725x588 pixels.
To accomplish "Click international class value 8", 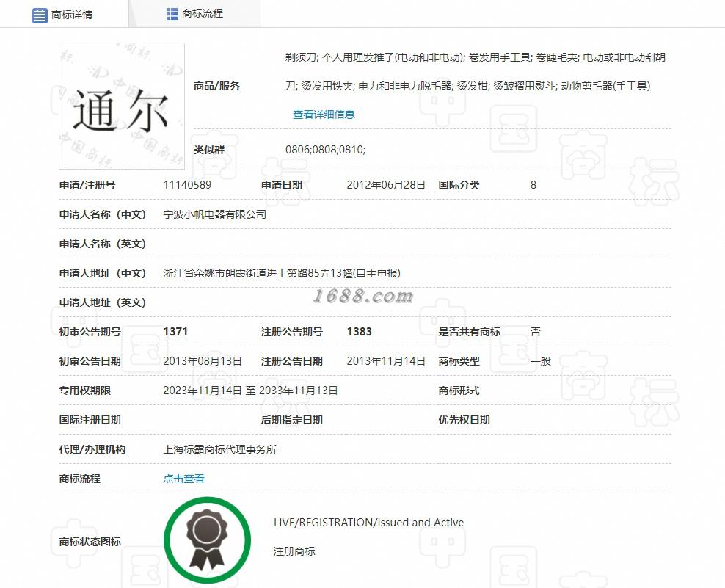I will pyautogui.click(x=533, y=185).
